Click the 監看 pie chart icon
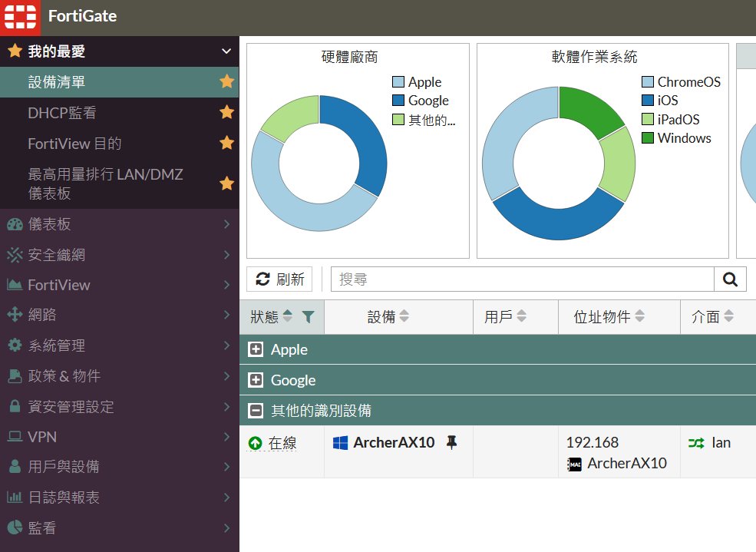 [x=15, y=527]
